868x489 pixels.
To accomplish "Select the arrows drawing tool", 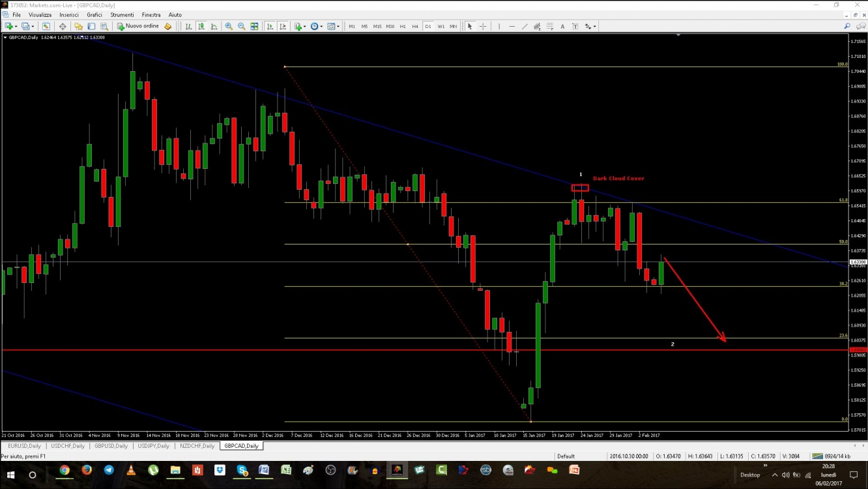I will click(588, 26).
